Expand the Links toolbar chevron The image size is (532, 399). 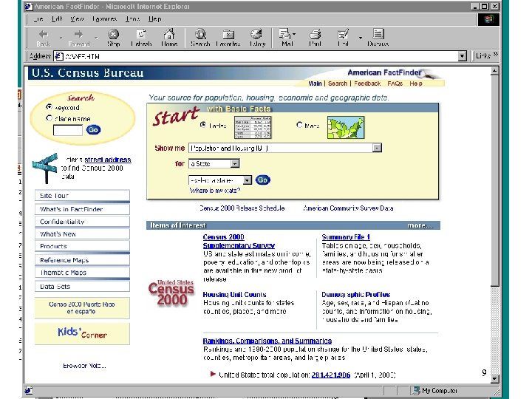pos(496,54)
